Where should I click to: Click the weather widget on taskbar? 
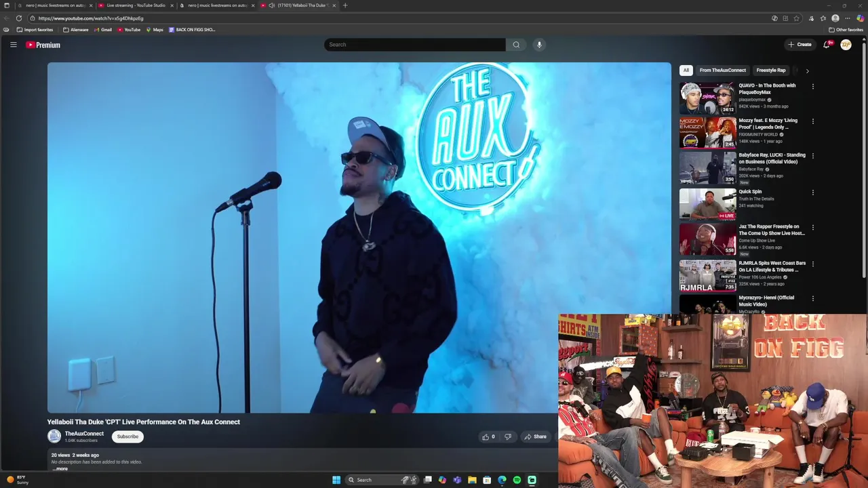tap(18, 480)
